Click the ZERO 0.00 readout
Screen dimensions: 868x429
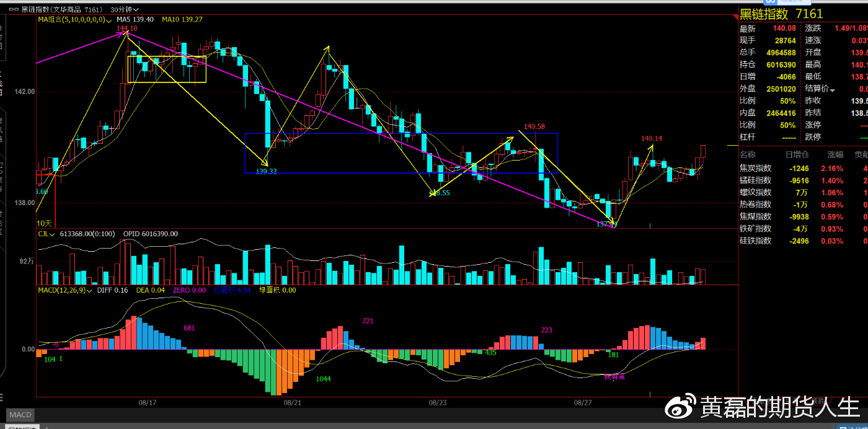[x=189, y=290]
